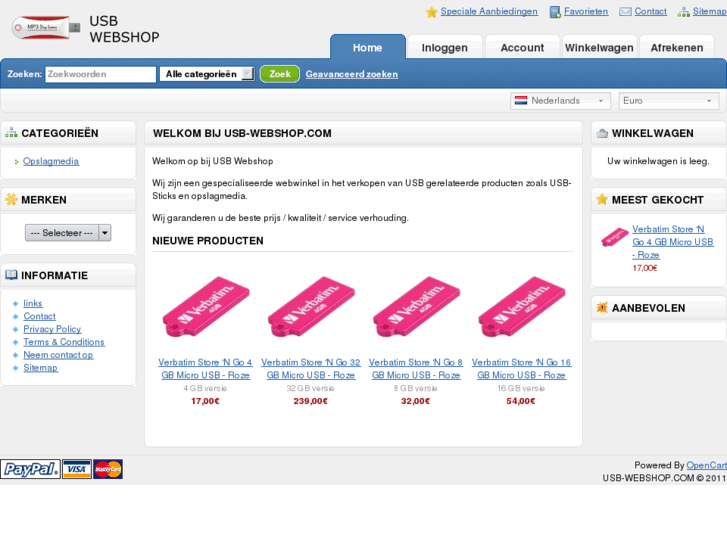
Task: Click the Informatie book icon
Action: (x=11, y=275)
